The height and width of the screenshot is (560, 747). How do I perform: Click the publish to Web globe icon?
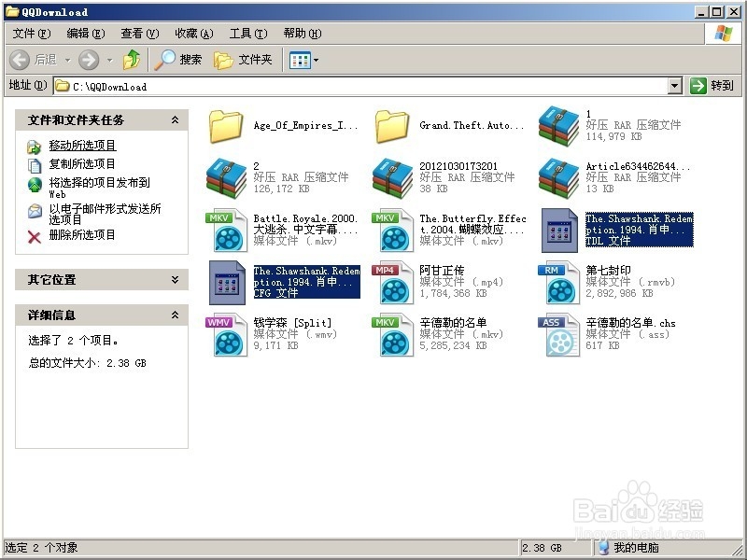[x=35, y=185]
